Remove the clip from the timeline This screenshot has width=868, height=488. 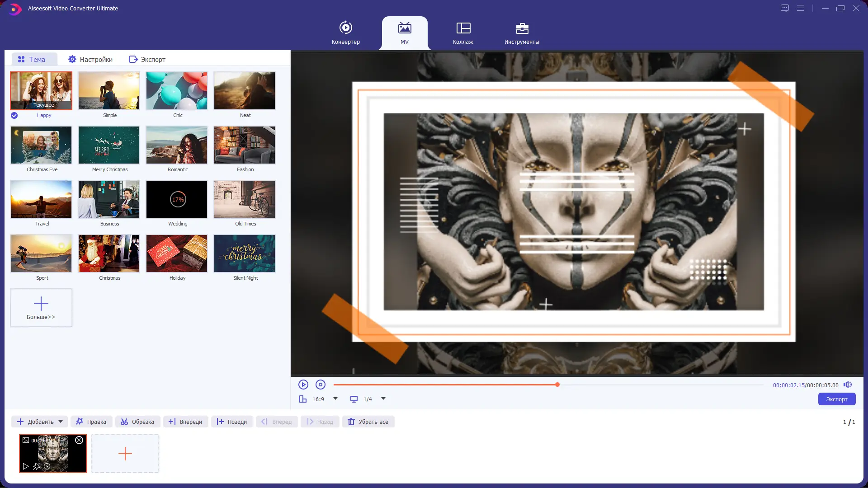pos(79,440)
